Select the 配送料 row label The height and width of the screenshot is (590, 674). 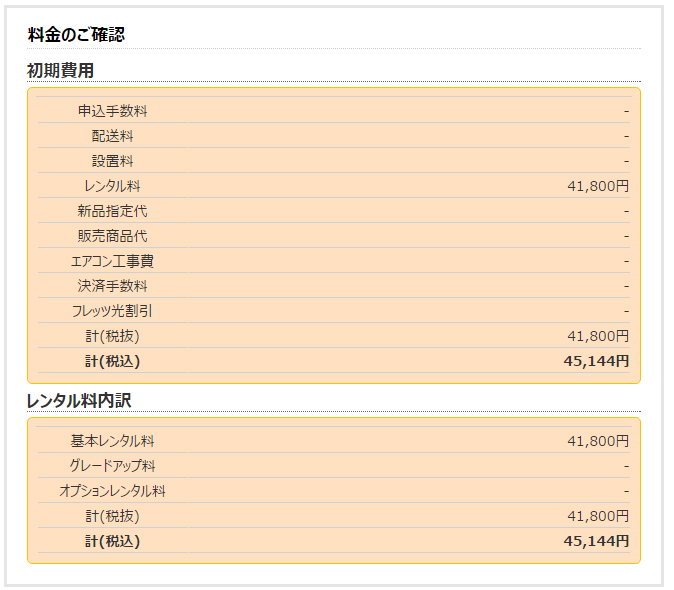click(112, 136)
